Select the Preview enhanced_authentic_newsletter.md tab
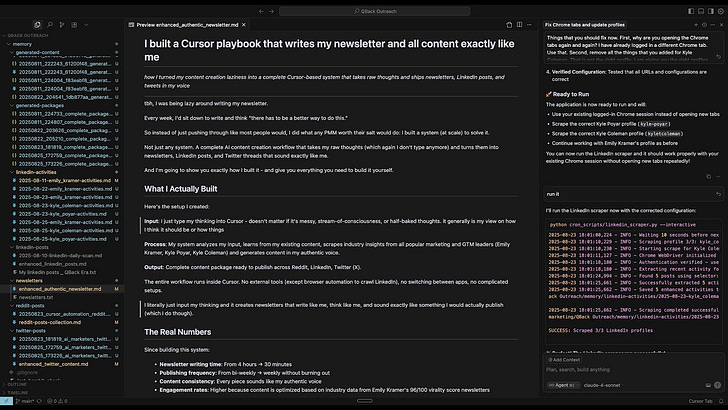Screen dimensions: 728x410 [x=187, y=25]
